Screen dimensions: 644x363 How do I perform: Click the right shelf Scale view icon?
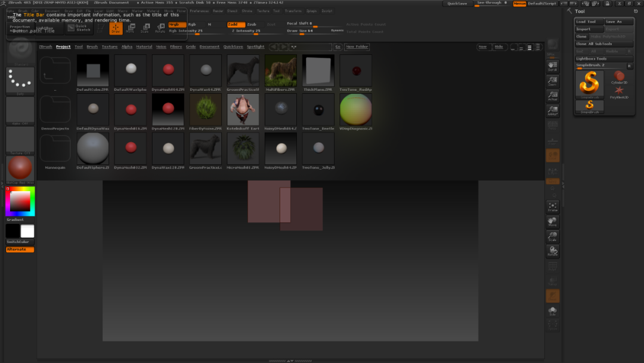point(552,236)
